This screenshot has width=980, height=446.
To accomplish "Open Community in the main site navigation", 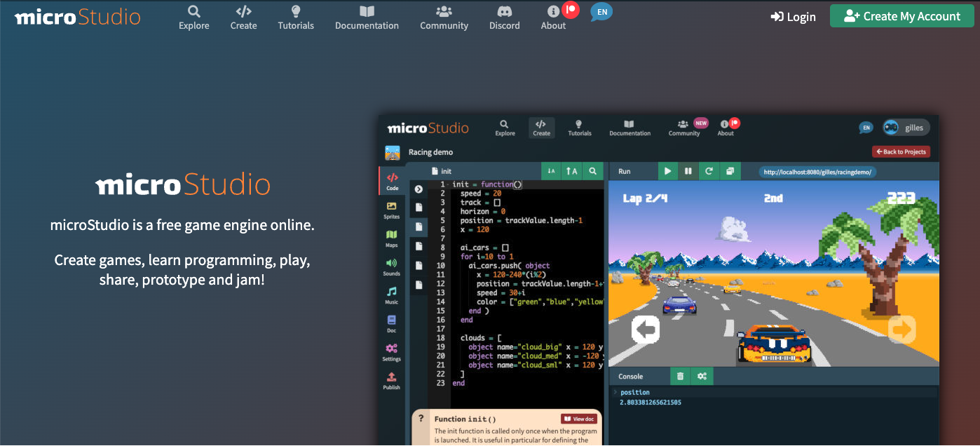I will click(x=444, y=18).
